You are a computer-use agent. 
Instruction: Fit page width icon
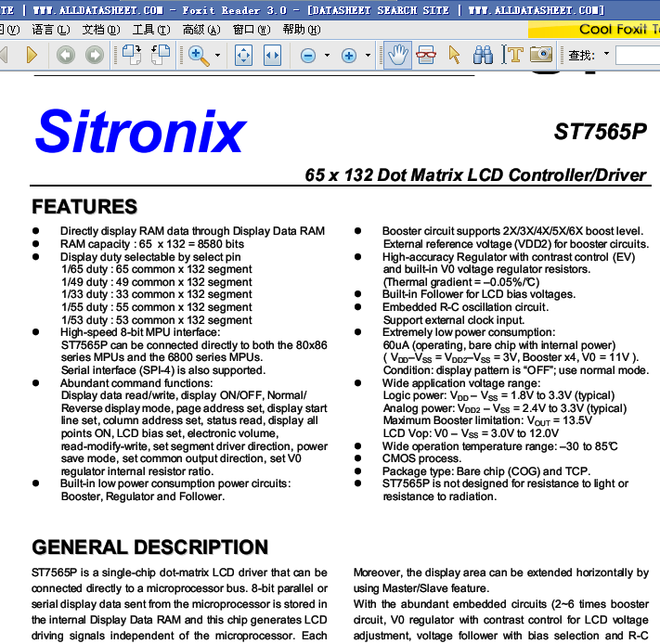point(272,55)
